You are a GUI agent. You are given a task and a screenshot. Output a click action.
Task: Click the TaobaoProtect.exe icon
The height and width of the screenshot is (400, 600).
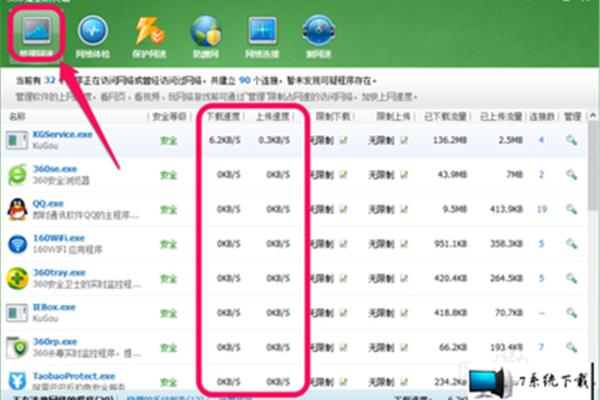pos(17,382)
